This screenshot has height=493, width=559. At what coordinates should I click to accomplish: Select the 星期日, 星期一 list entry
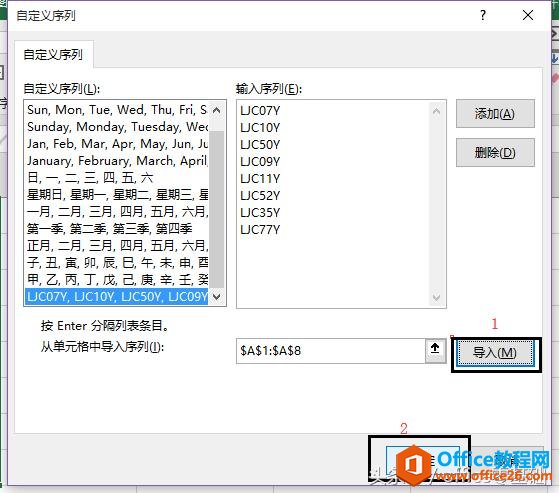117,195
